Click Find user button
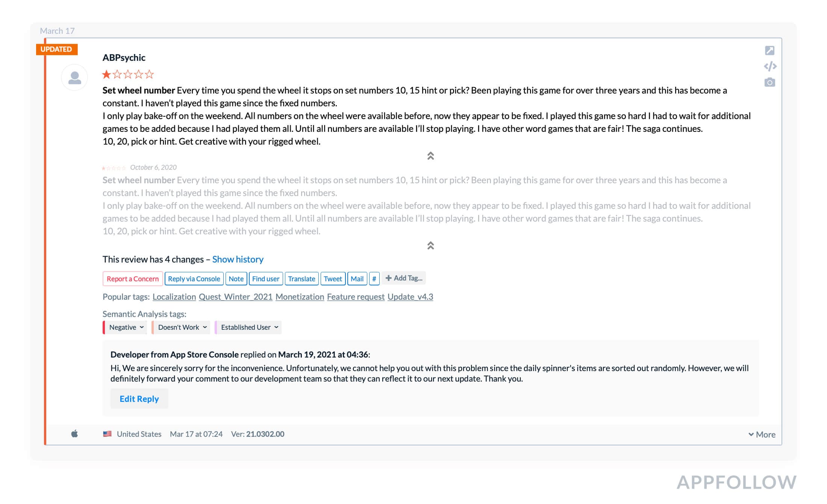Image resolution: width=827 pixels, height=504 pixels. coord(265,278)
